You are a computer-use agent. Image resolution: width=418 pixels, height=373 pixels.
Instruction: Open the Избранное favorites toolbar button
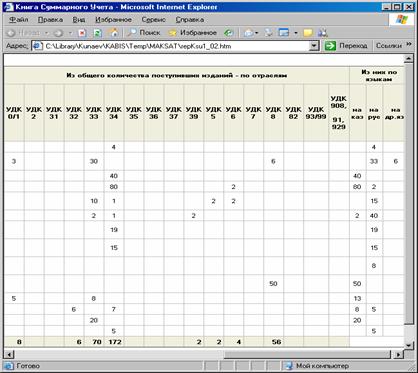pyautogui.click(x=192, y=33)
